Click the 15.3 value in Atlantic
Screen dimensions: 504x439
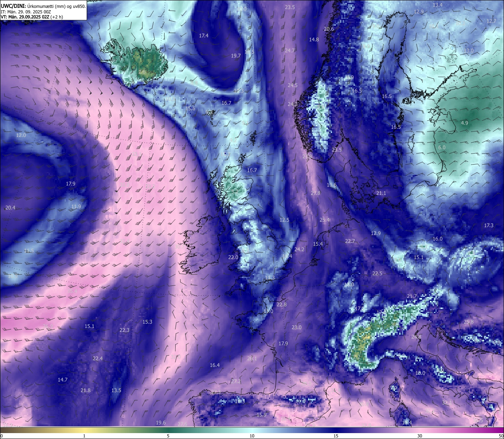click(x=147, y=322)
